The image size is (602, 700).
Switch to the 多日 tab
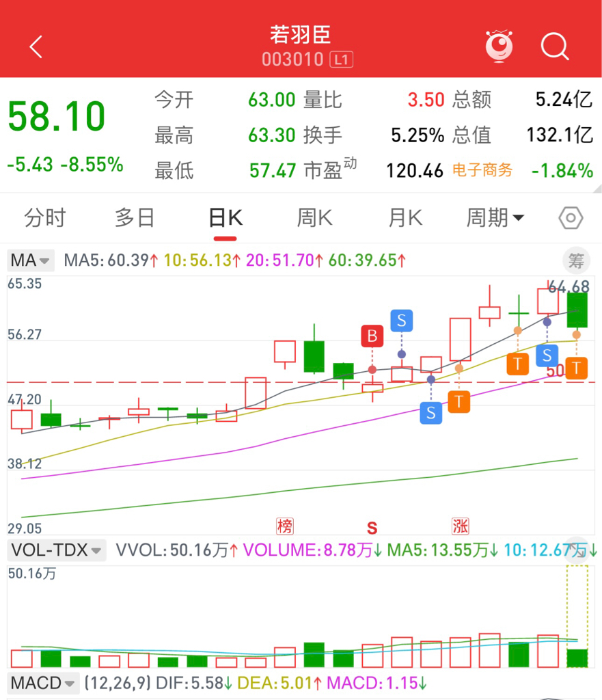(135, 218)
